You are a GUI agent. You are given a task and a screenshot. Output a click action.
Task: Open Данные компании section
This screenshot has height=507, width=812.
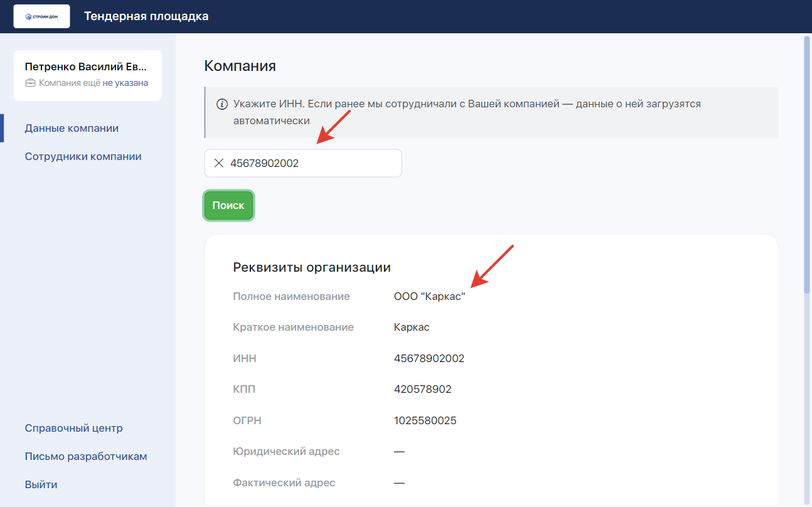tap(72, 128)
